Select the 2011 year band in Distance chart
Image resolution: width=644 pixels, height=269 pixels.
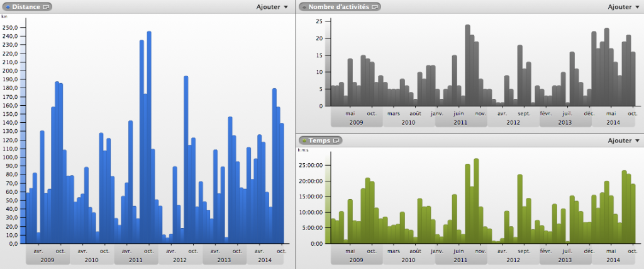pyautogui.click(x=136, y=260)
